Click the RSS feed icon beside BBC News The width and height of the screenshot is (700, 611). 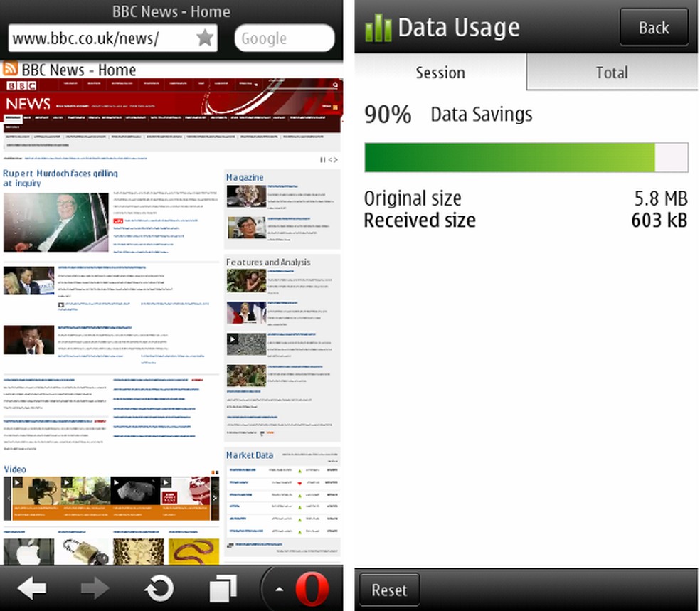coord(9,69)
